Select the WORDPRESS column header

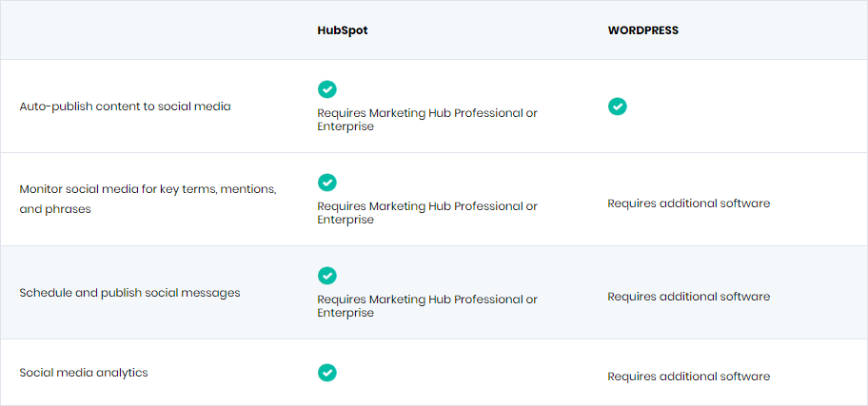[x=642, y=30]
